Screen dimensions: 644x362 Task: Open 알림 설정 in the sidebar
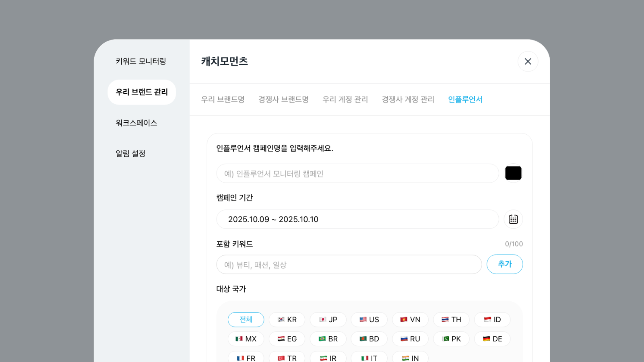[130, 153]
